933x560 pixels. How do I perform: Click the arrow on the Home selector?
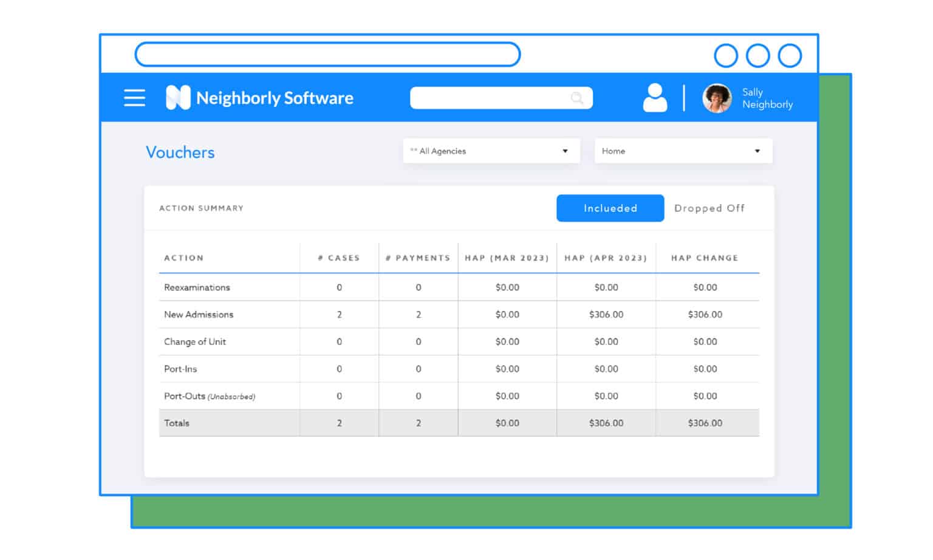757,151
